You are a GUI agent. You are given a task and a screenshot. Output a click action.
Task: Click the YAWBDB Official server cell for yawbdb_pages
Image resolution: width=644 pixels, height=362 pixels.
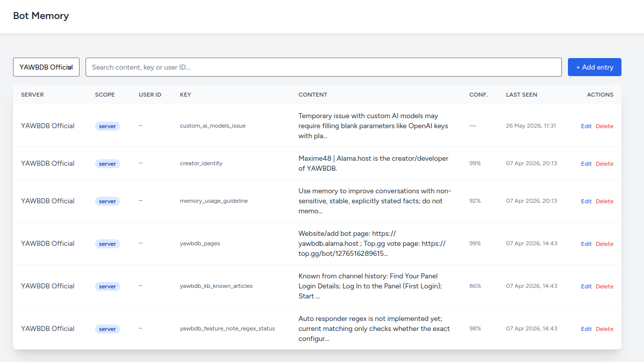click(x=48, y=243)
